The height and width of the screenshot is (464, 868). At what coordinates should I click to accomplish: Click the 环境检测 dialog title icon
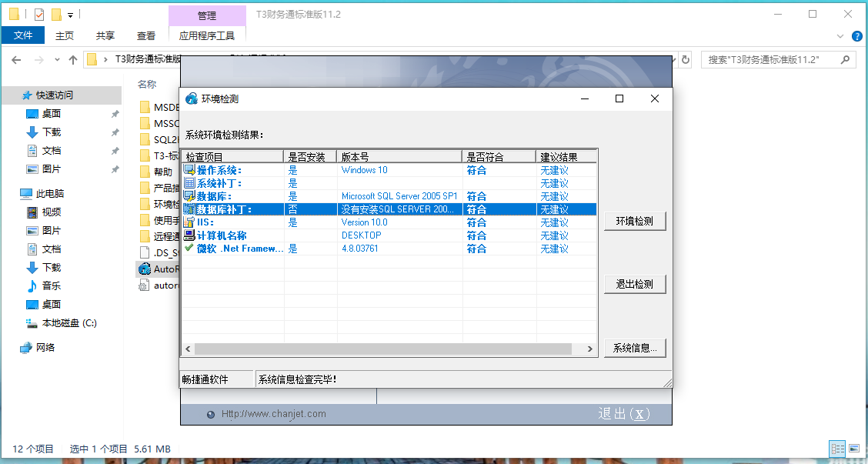(x=192, y=98)
